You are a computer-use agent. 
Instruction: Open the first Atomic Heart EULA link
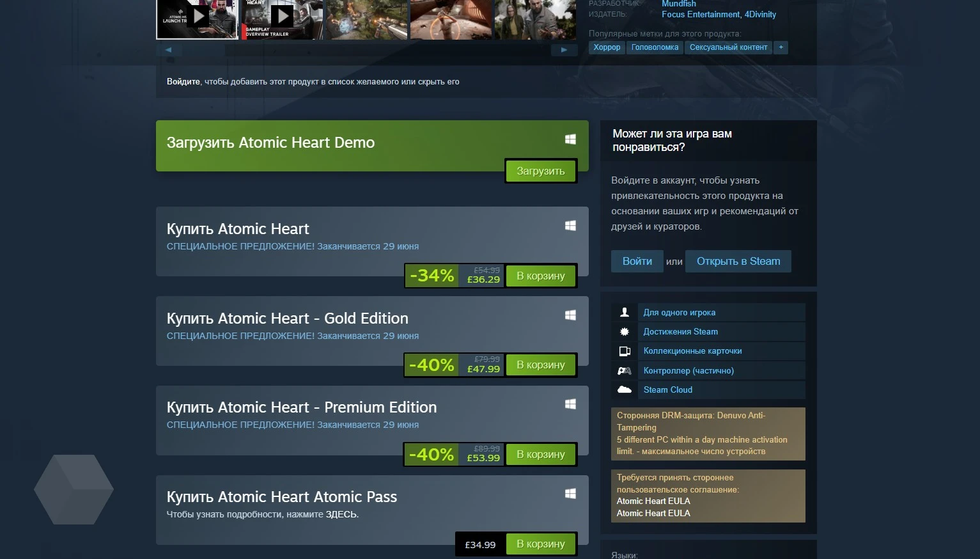(x=653, y=501)
